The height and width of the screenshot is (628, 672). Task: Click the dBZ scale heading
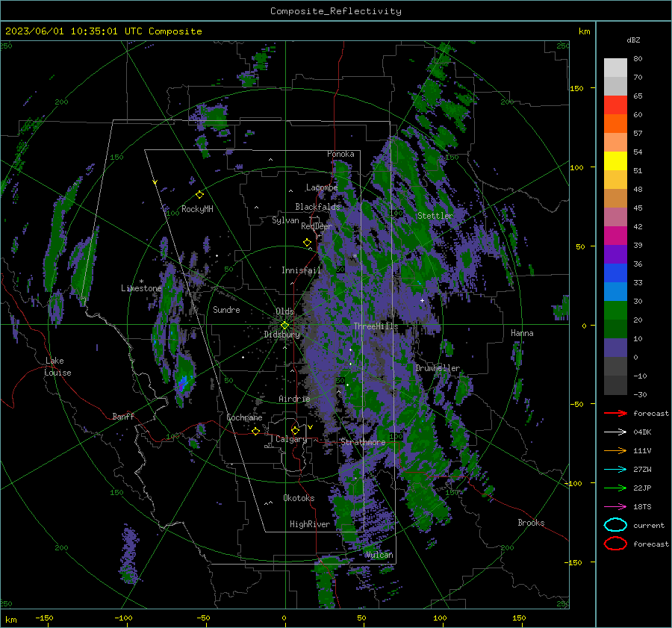[633, 40]
